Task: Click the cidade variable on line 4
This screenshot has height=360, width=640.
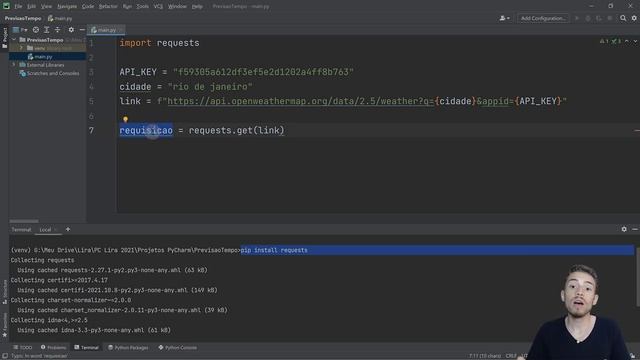Action: pos(135,87)
